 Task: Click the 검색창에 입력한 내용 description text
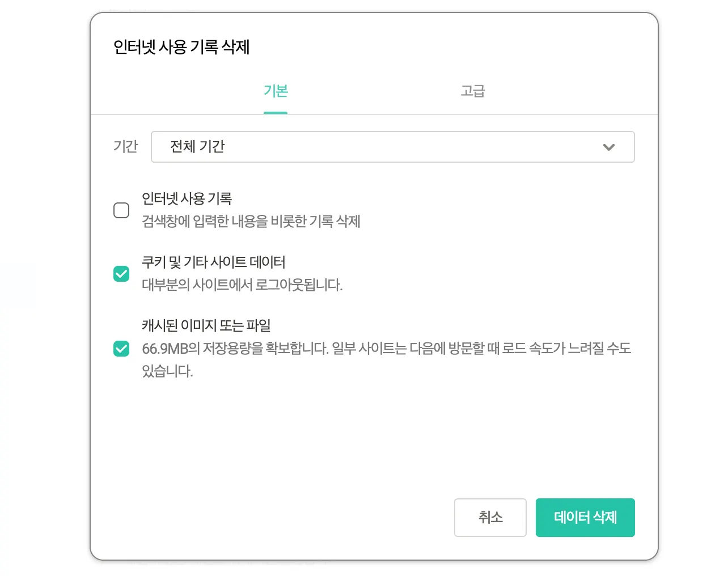(251, 221)
